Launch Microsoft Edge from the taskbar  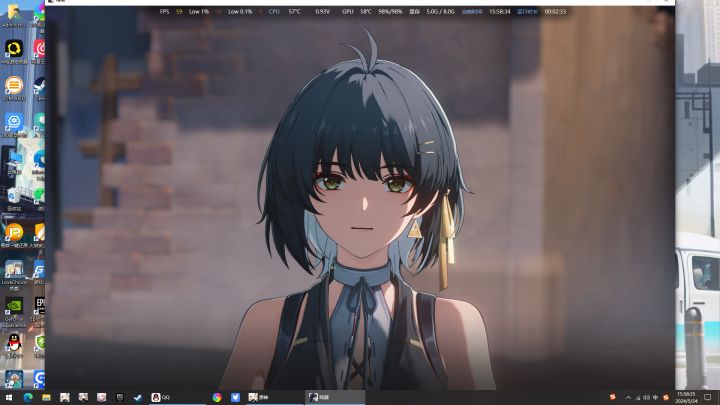tap(28, 397)
